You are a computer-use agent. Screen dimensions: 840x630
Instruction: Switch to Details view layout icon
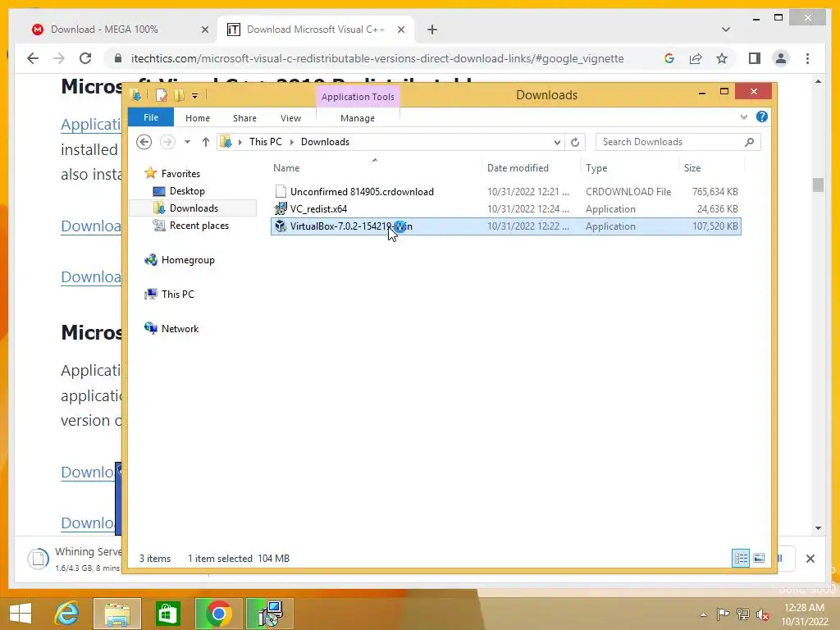click(741, 558)
